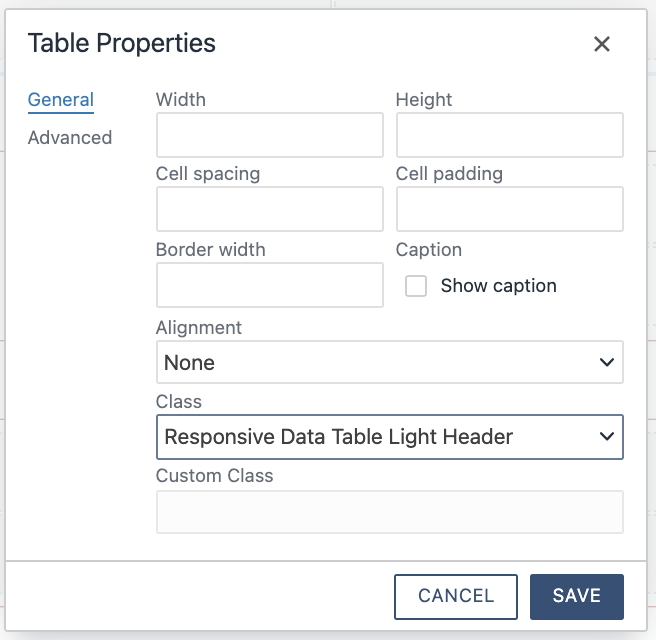Viewport: 656px width, 640px height.
Task: Click the Width input field
Action: (x=270, y=135)
